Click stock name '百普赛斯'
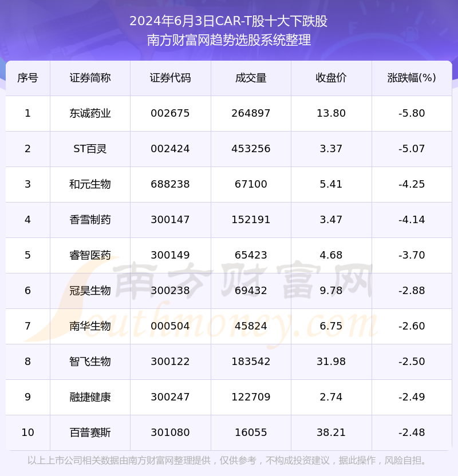This screenshot has height=476, width=458. coord(90,433)
